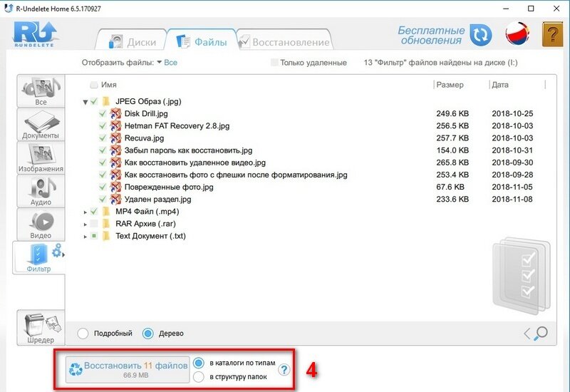
Task: Toggle the Text Документ (.txt) checkbox
Action: (94, 236)
